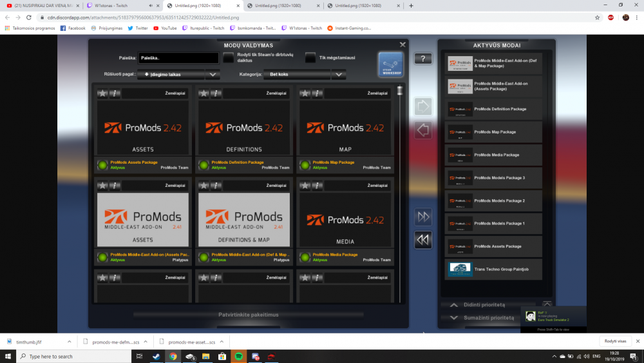644x363 pixels.
Task: Open timthumb.jfif download options arrow
Action: (x=69, y=342)
